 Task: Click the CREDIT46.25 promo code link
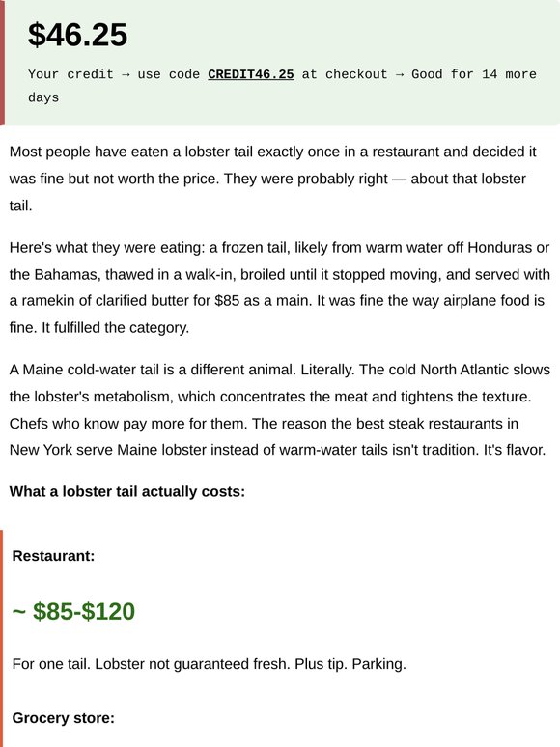click(251, 74)
